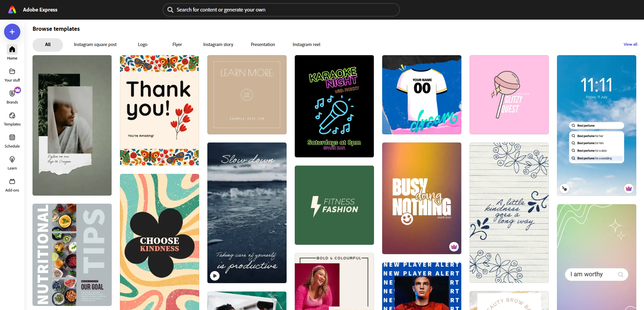The height and width of the screenshot is (310, 644).
Task: Open the Busy Doing Nothing template
Action: click(422, 198)
